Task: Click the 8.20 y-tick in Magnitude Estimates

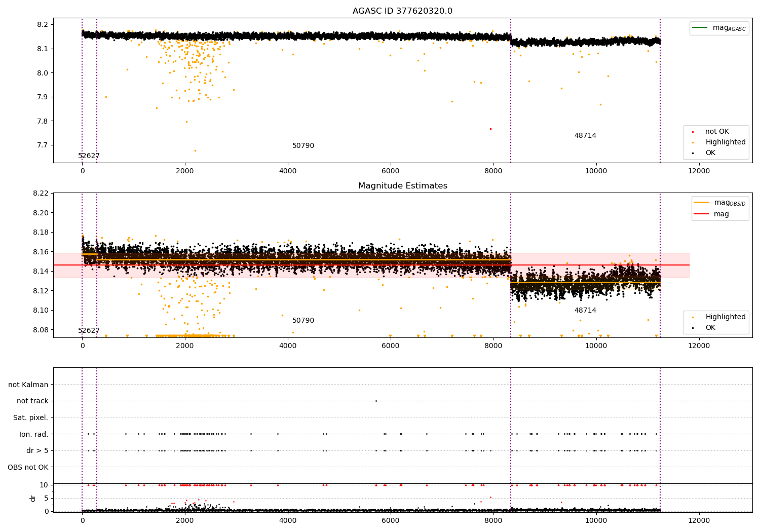Action: coord(41,213)
